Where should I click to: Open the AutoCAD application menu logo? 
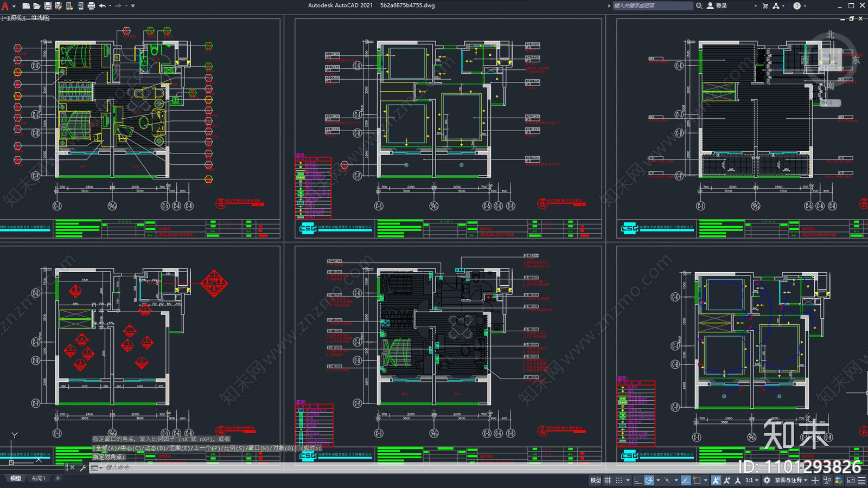click(5, 6)
